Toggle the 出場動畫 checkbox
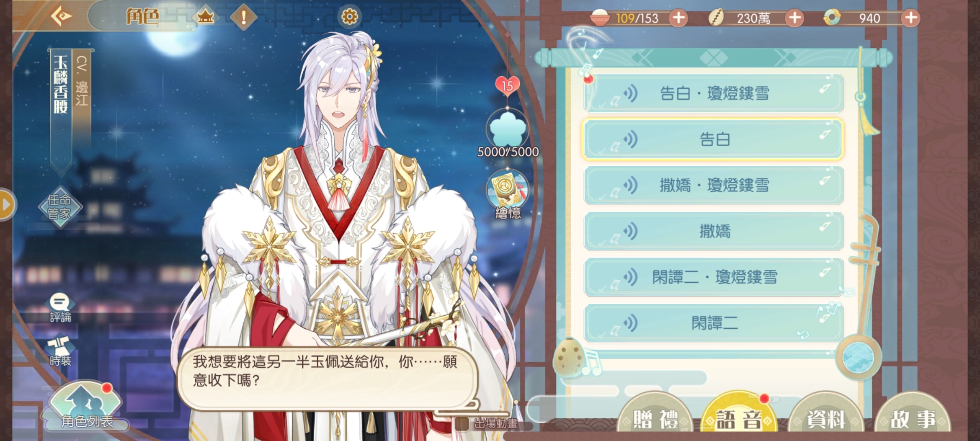Image resolution: width=980 pixels, height=441 pixels. (x=462, y=423)
